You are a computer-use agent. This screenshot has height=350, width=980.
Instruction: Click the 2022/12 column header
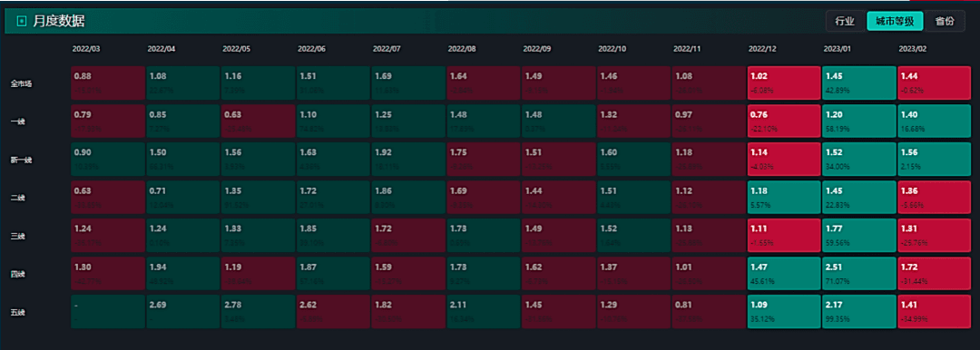pyautogui.click(x=762, y=49)
